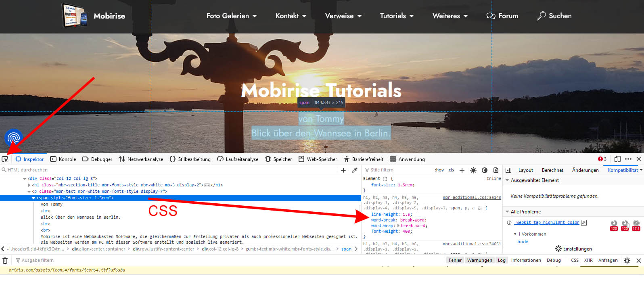
Task: Open console settings gear icon
Action: click(x=627, y=261)
